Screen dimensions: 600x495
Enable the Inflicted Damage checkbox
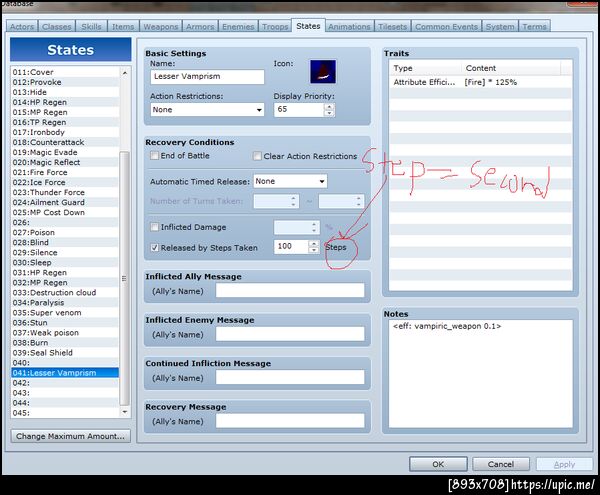pos(154,227)
